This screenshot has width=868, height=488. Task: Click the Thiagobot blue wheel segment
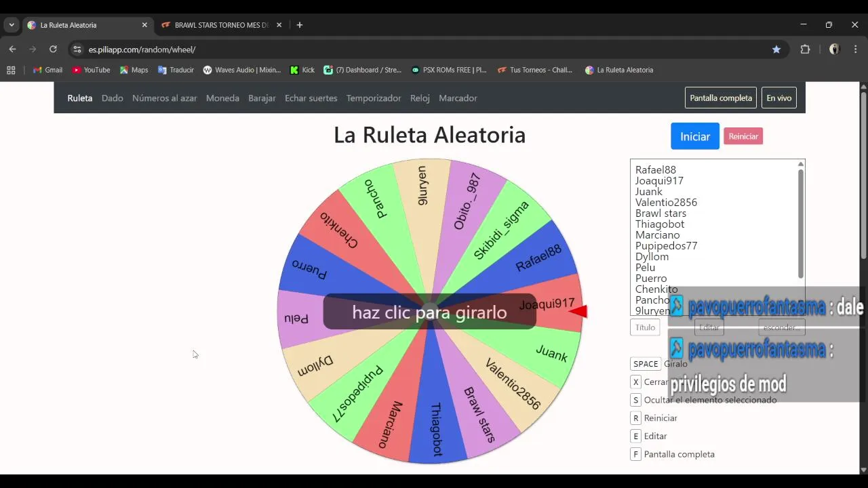[435, 428]
